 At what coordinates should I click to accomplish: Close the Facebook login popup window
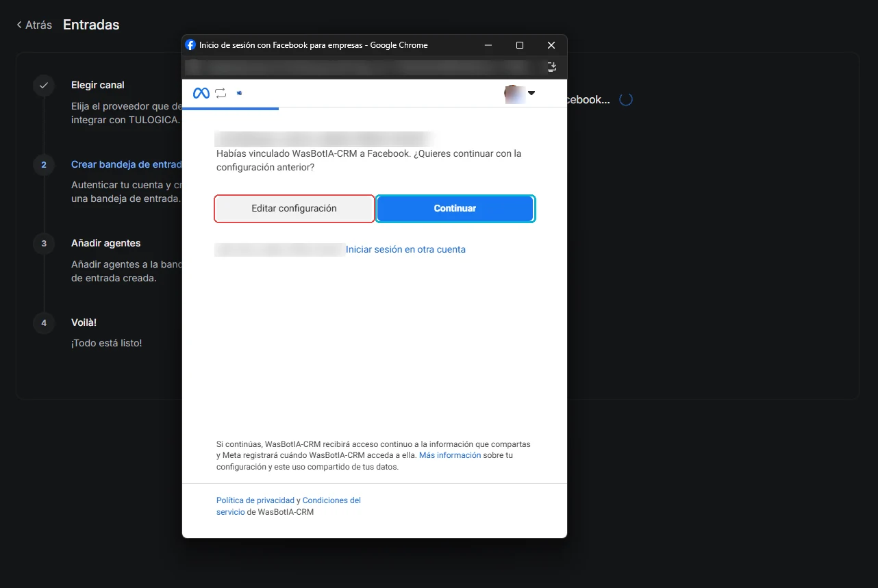(x=551, y=45)
